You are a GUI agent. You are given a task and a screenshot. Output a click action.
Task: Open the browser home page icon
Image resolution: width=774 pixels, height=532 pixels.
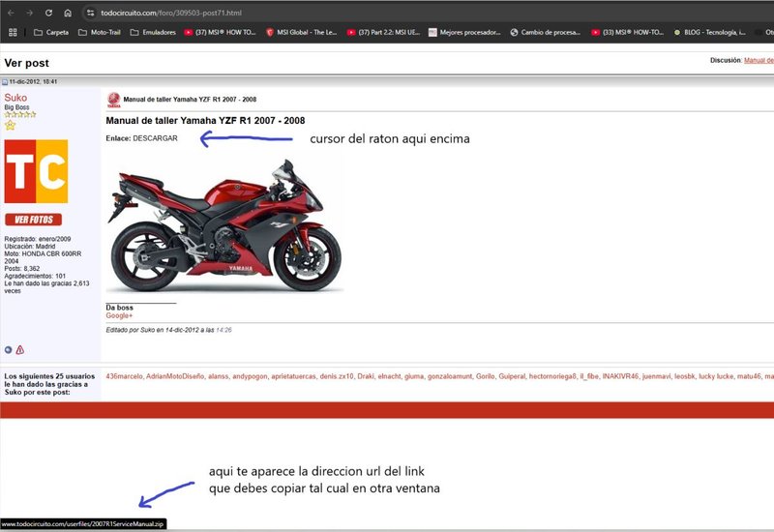point(68,13)
